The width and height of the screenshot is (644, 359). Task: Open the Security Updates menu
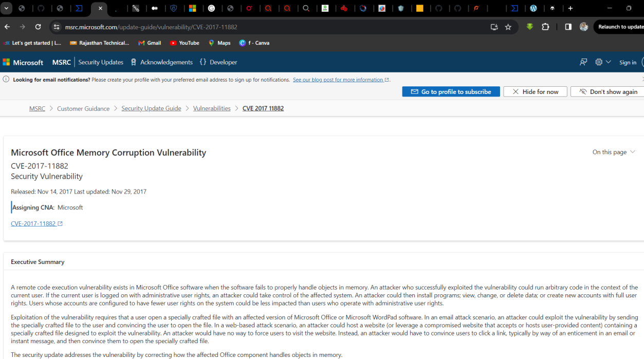[101, 62]
